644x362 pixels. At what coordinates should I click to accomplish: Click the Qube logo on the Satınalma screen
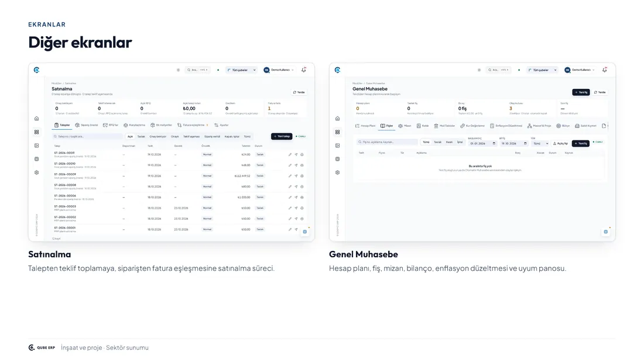(x=36, y=70)
